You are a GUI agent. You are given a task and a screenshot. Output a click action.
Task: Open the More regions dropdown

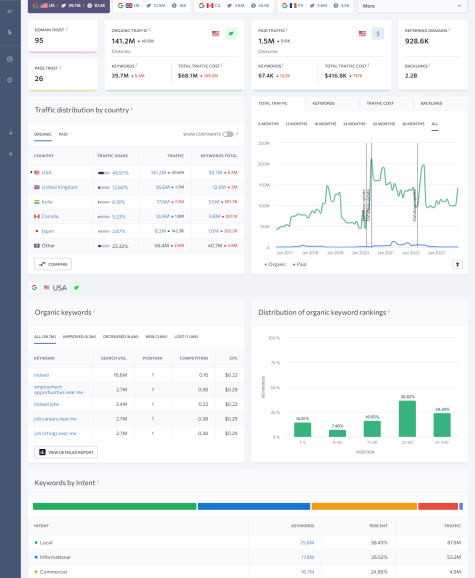coord(412,6)
